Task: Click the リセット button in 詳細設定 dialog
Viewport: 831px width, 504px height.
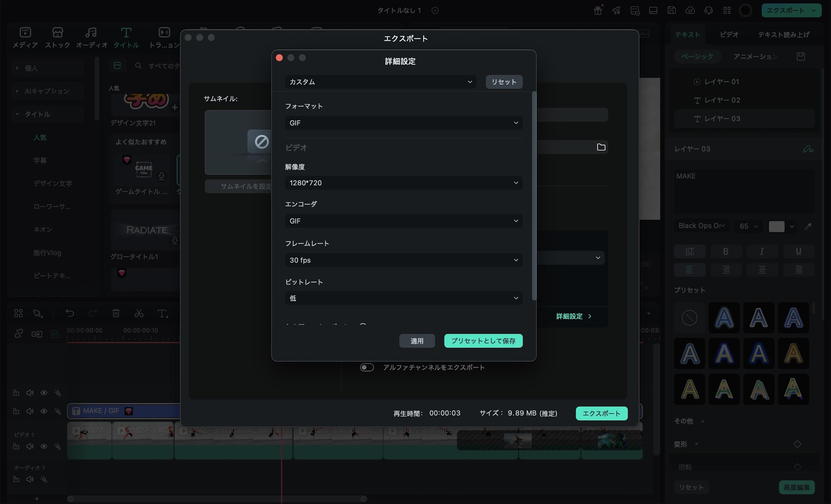Action: click(504, 82)
